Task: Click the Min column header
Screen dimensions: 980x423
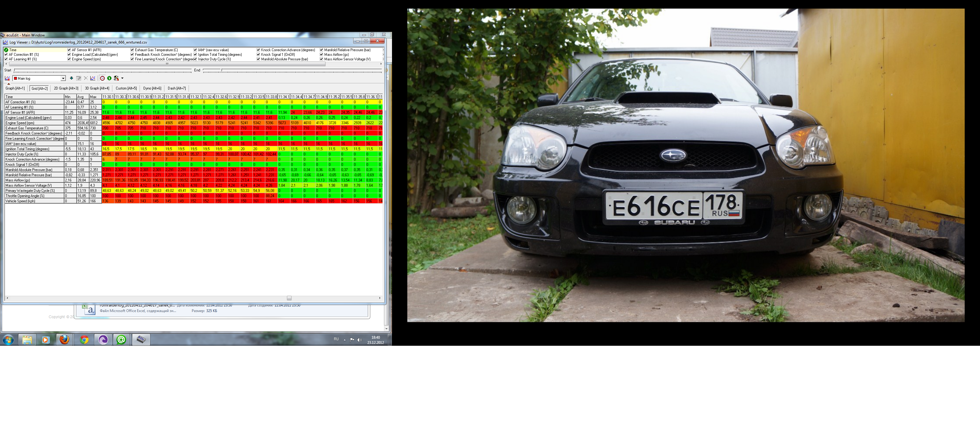Action: (x=70, y=97)
